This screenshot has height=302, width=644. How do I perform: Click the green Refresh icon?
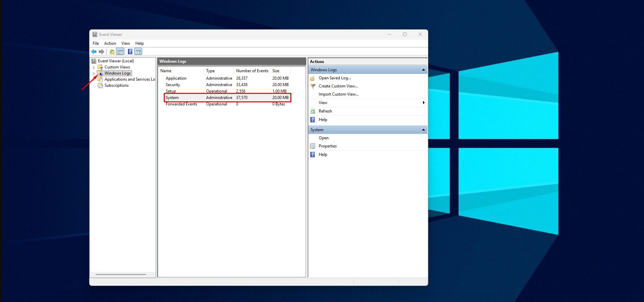[x=313, y=111]
